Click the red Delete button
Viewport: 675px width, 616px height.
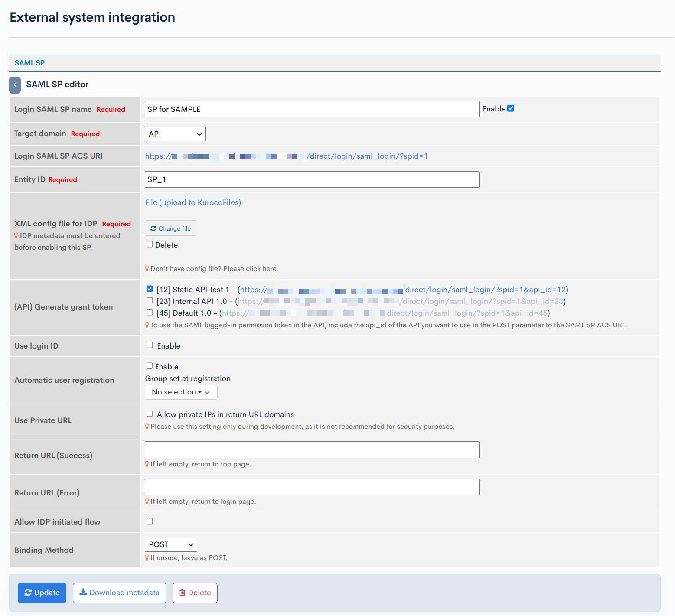[195, 593]
